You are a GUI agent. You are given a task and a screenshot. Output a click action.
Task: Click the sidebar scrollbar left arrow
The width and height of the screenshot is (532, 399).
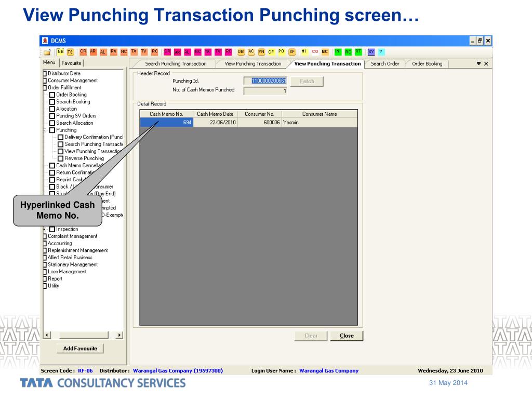coord(47,335)
